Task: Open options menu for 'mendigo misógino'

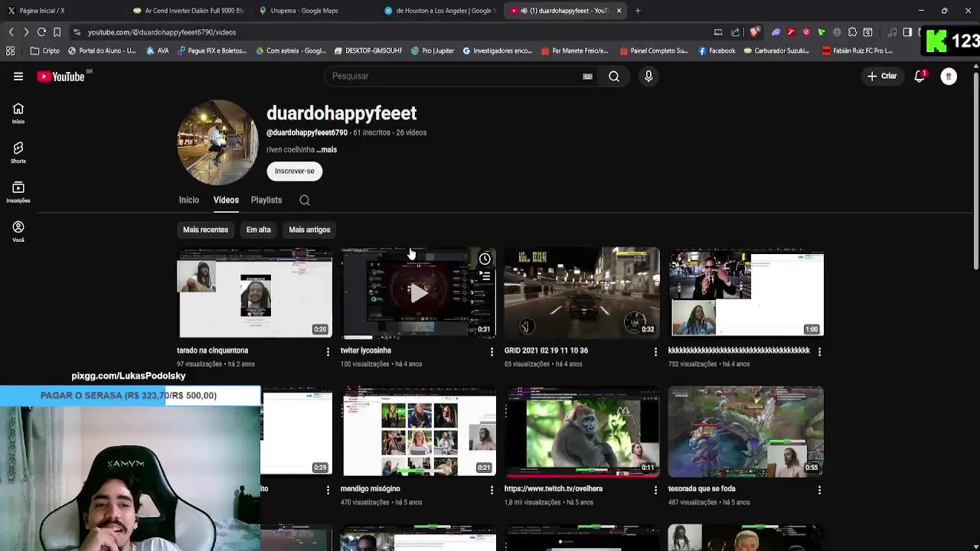Action: tap(492, 490)
